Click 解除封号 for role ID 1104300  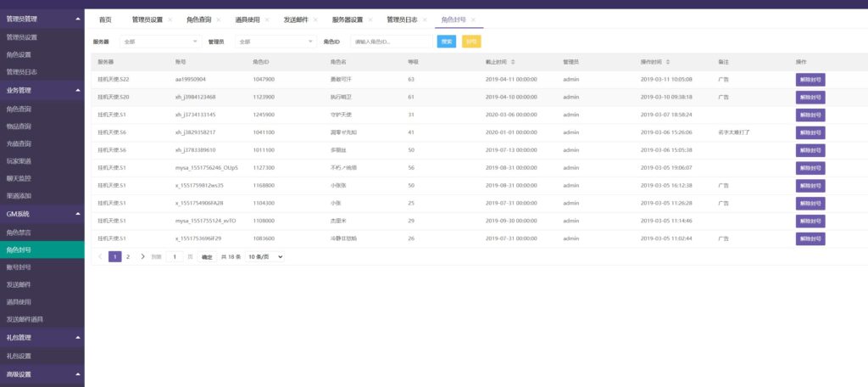click(x=810, y=204)
